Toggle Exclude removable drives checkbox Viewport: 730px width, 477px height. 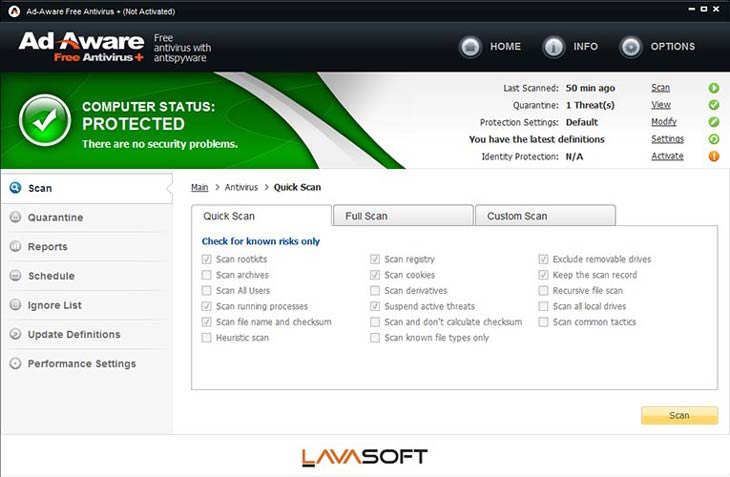click(x=543, y=259)
